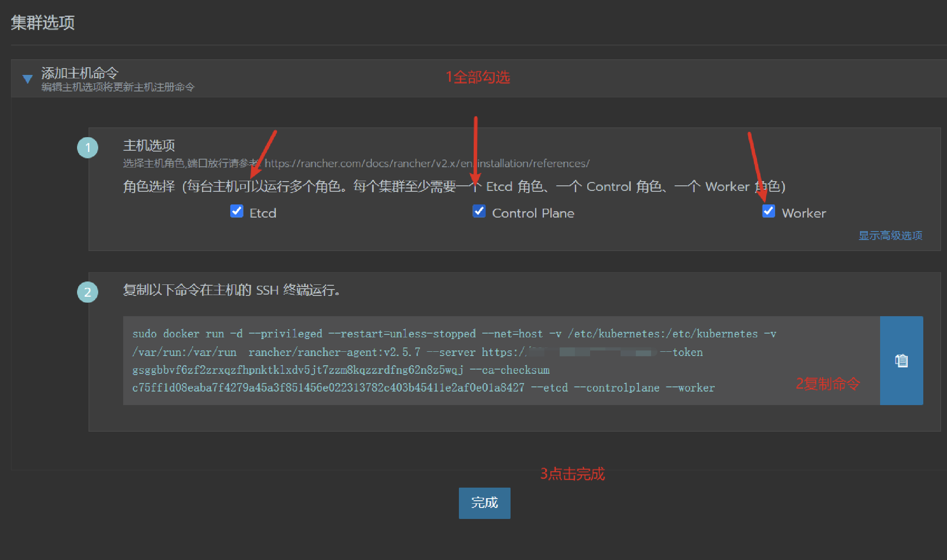The height and width of the screenshot is (560, 947).
Task: Click the 主机选项 step heading
Action: pyautogui.click(x=149, y=145)
